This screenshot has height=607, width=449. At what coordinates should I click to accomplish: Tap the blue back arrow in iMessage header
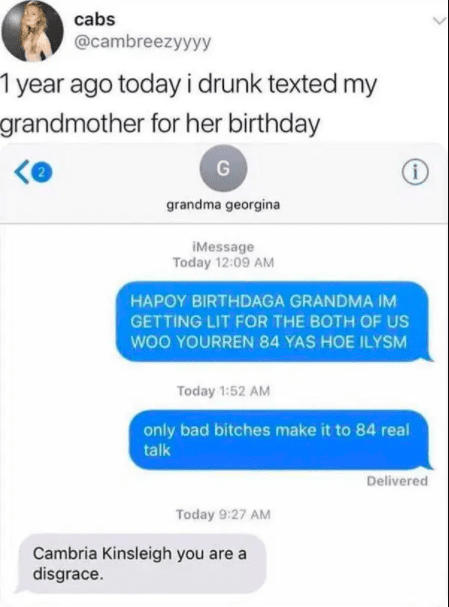[x=21, y=173]
